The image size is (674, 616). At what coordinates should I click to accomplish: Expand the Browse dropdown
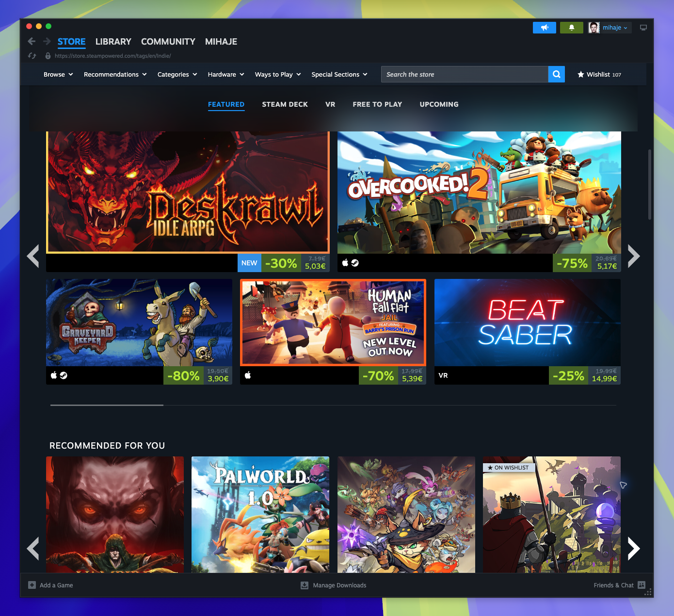[x=58, y=74]
